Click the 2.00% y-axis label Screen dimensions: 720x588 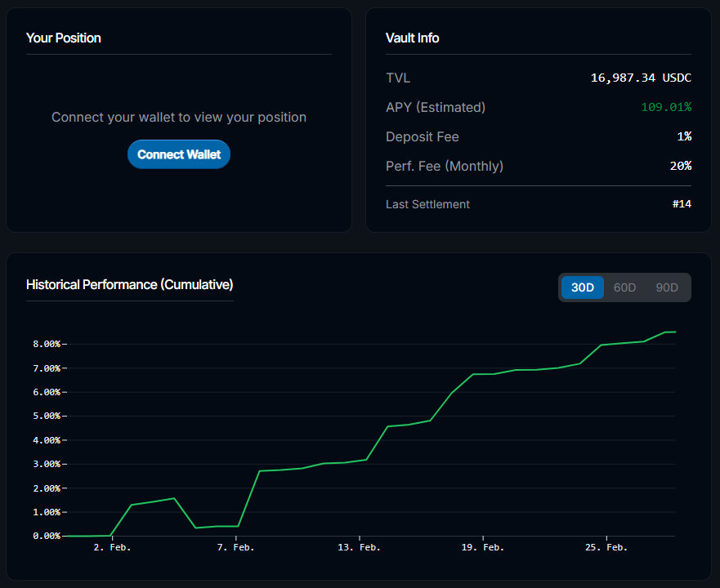coord(47,488)
